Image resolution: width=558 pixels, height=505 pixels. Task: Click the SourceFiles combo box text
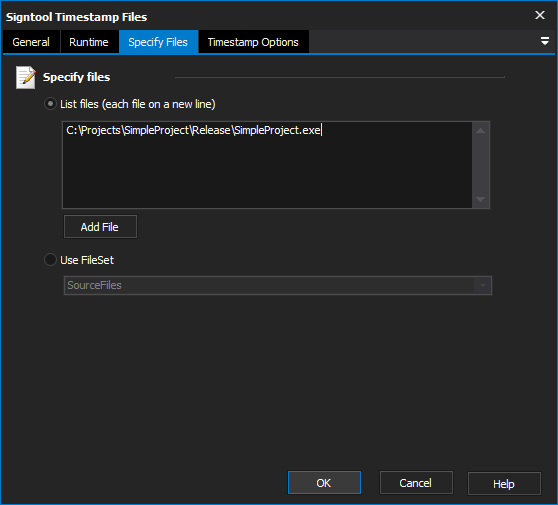click(x=94, y=285)
